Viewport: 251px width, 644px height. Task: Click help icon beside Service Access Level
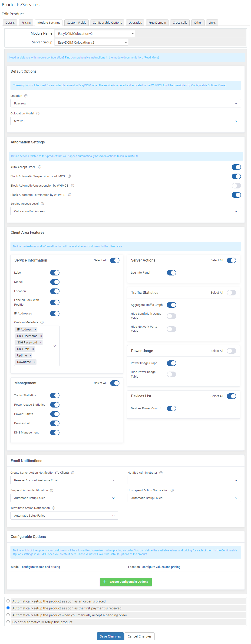pos(42,204)
